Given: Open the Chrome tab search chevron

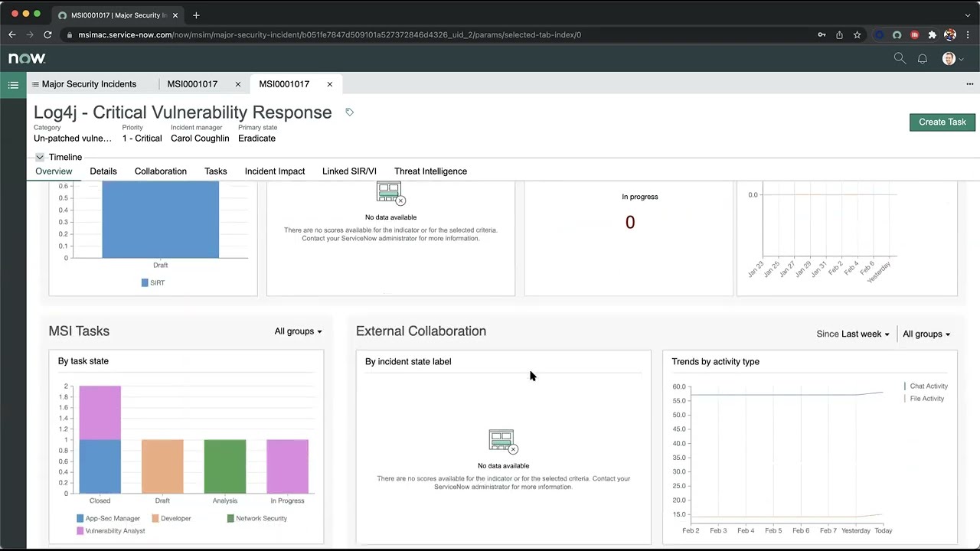Looking at the screenshot, I should point(969,15).
